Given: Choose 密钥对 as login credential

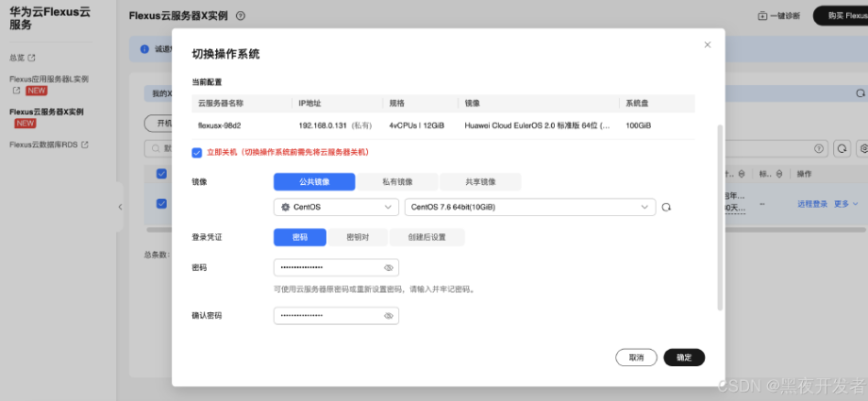Looking at the screenshot, I should 358,237.
